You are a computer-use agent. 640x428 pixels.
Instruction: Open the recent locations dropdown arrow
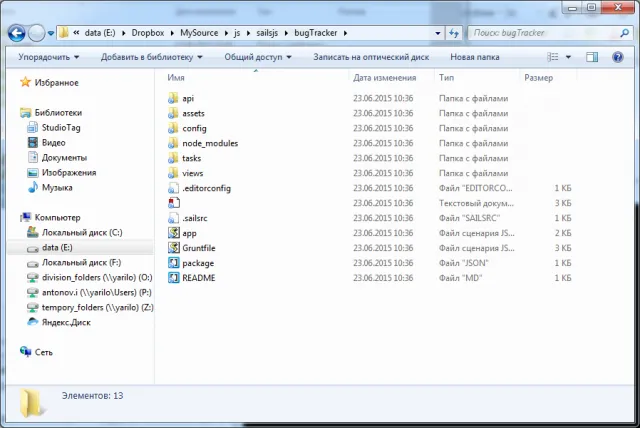coord(51,33)
